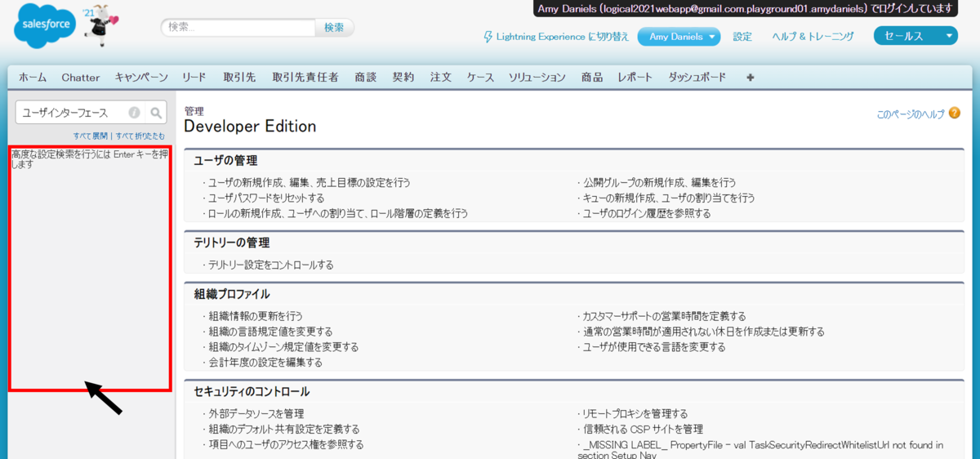The height and width of the screenshot is (459, 980).
Task: Click the 検索 button
Action: pos(334,27)
